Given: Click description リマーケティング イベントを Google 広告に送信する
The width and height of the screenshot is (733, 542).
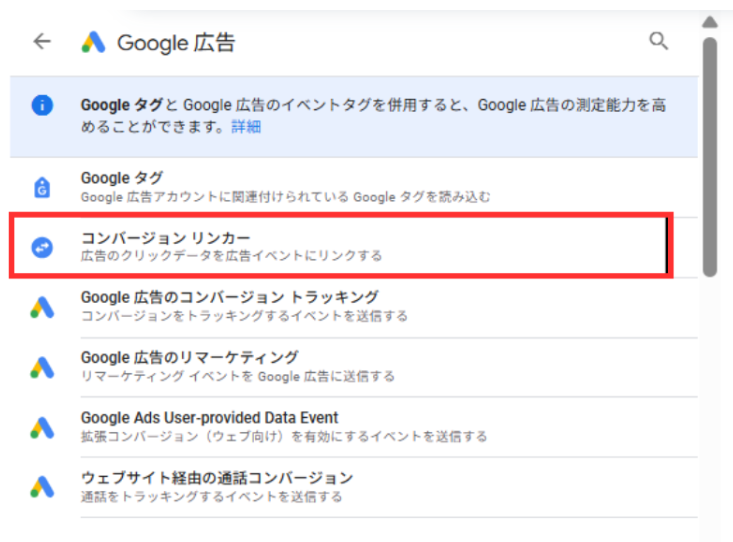Looking at the screenshot, I should (238, 376).
